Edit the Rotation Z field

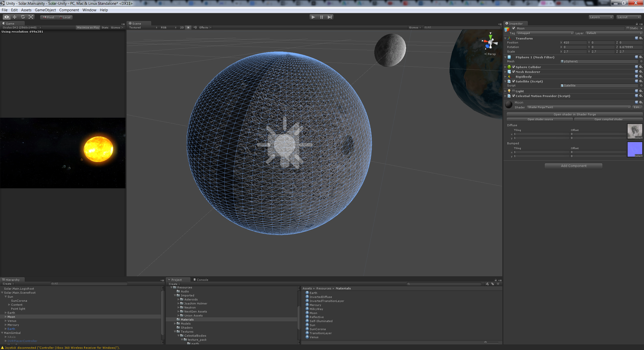pos(631,47)
